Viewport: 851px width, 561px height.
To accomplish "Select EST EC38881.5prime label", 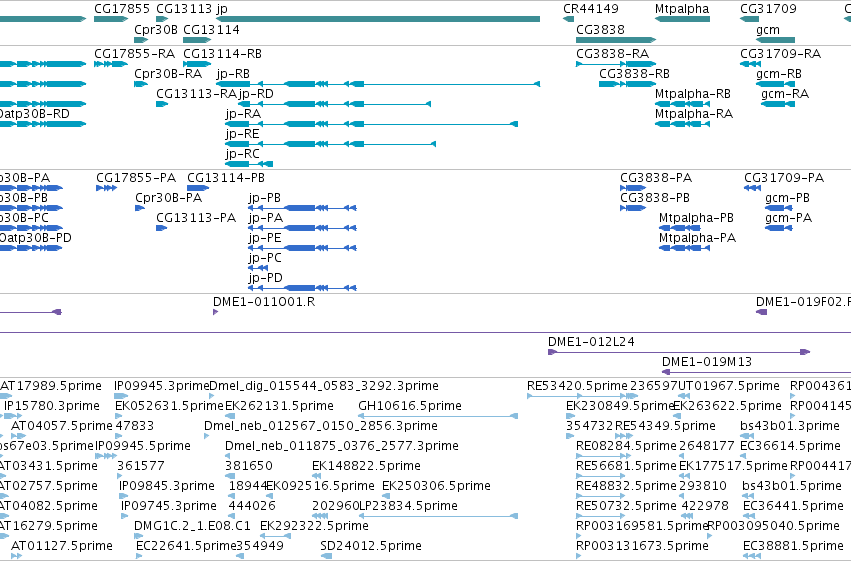I will [792, 546].
